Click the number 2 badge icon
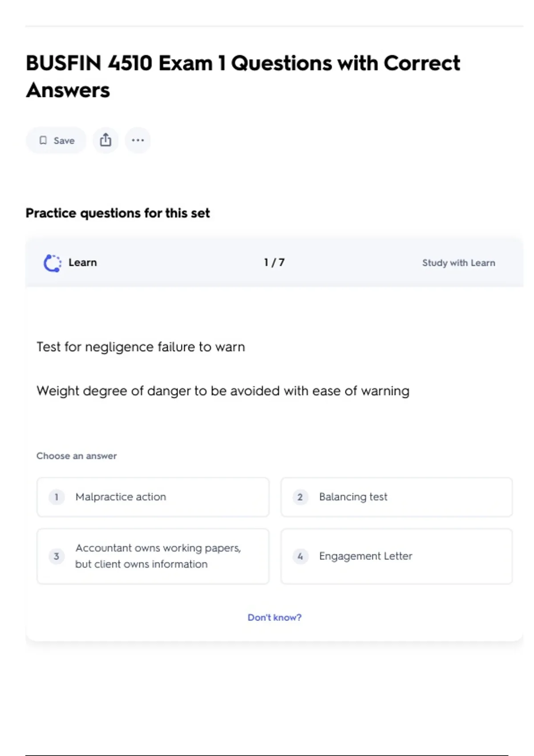This screenshot has height=756, width=534. click(x=300, y=497)
